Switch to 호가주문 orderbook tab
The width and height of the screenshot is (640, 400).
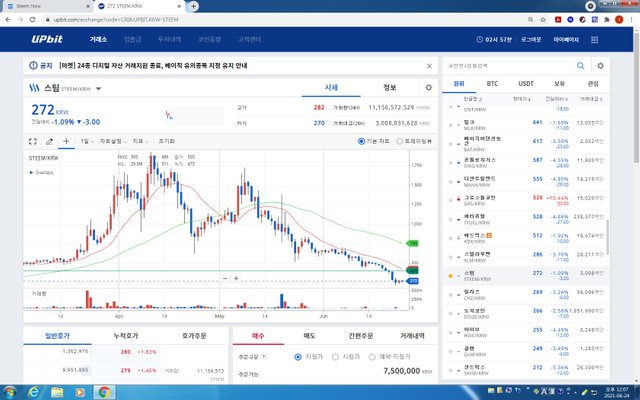(x=194, y=336)
